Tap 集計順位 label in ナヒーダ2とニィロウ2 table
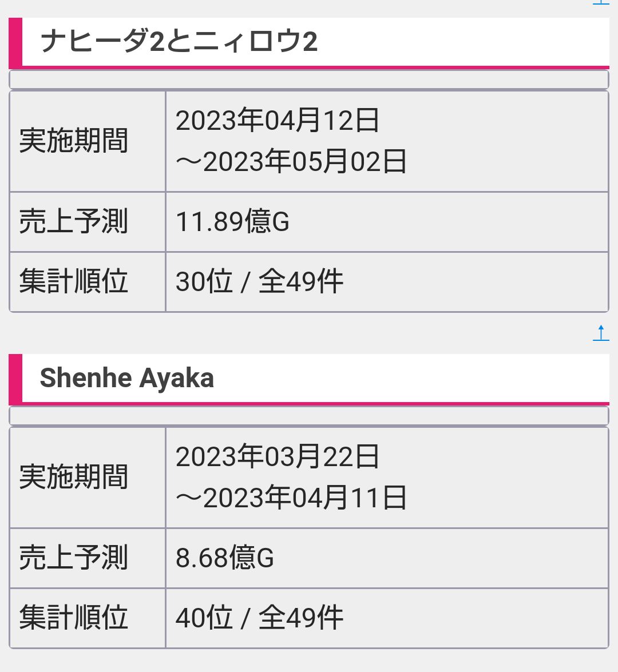 click(73, 282)
